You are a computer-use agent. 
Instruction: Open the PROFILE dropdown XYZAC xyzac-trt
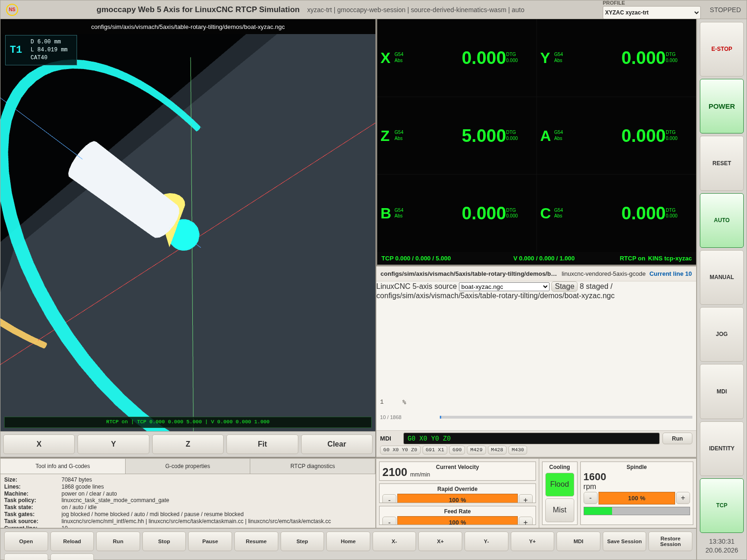(x=651, y=13)
